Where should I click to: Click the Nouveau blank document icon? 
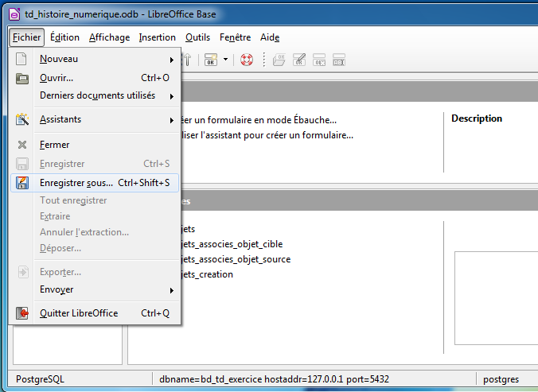[x=21, y=59]
